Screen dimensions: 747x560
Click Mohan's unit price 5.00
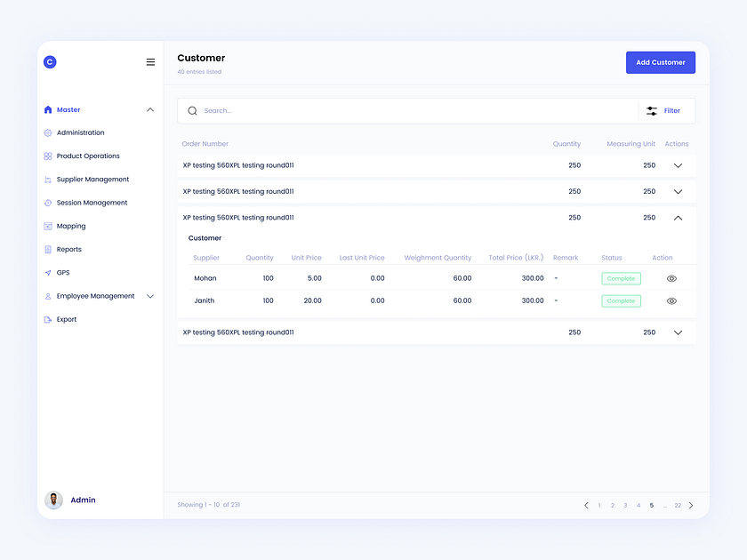coord(315,278)
